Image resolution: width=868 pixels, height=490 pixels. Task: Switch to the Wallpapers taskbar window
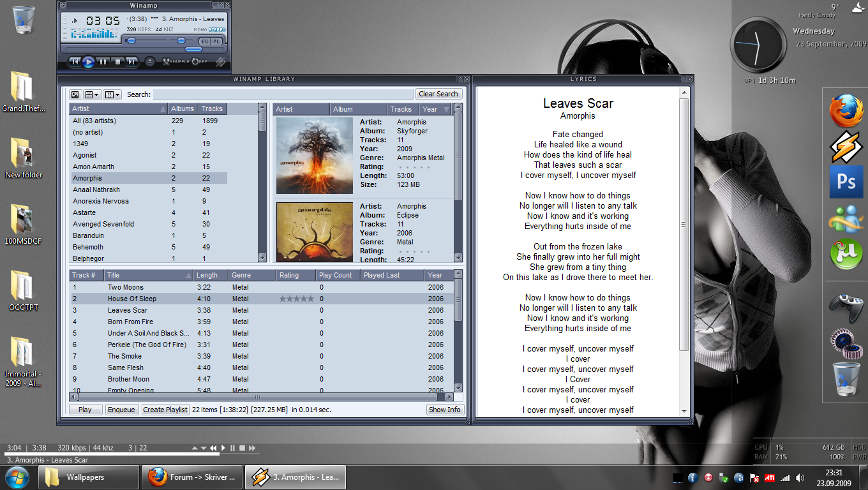pos(89,477)
